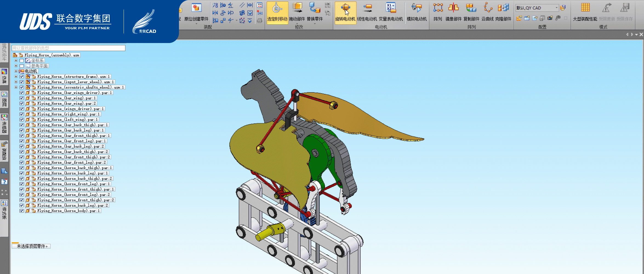
Task: Expand the 参考平面 tree node
Action: tap(16, 66)
